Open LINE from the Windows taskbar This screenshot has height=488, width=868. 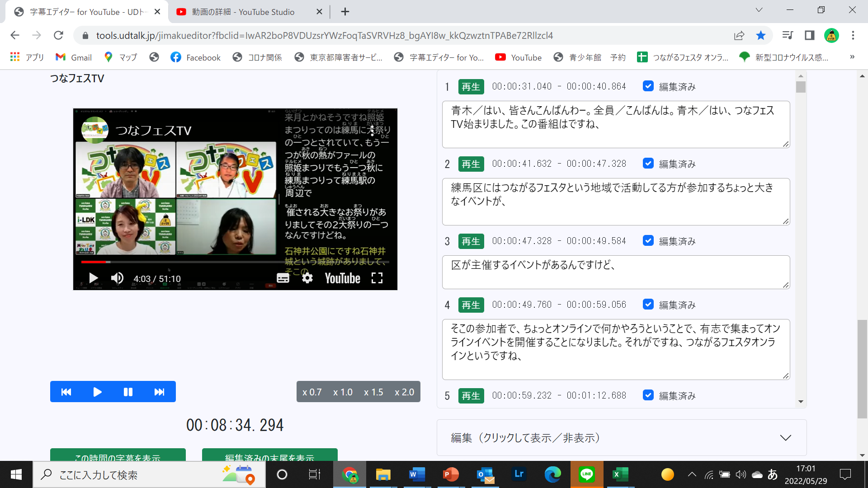[586, 474]
